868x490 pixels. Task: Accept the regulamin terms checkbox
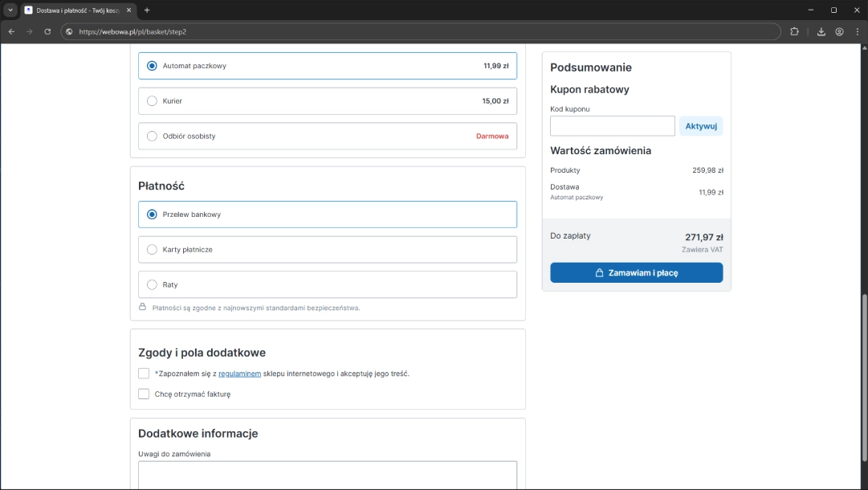[x=144, y=374]
